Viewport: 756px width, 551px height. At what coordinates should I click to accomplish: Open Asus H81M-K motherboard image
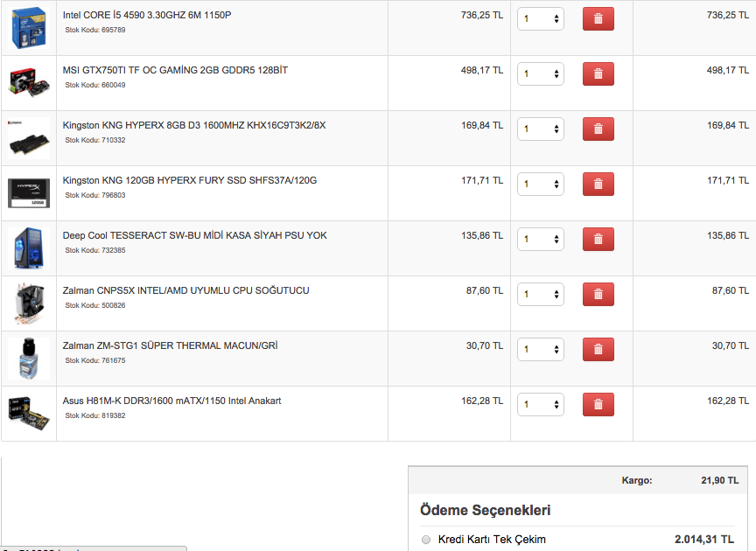point(29,413)
